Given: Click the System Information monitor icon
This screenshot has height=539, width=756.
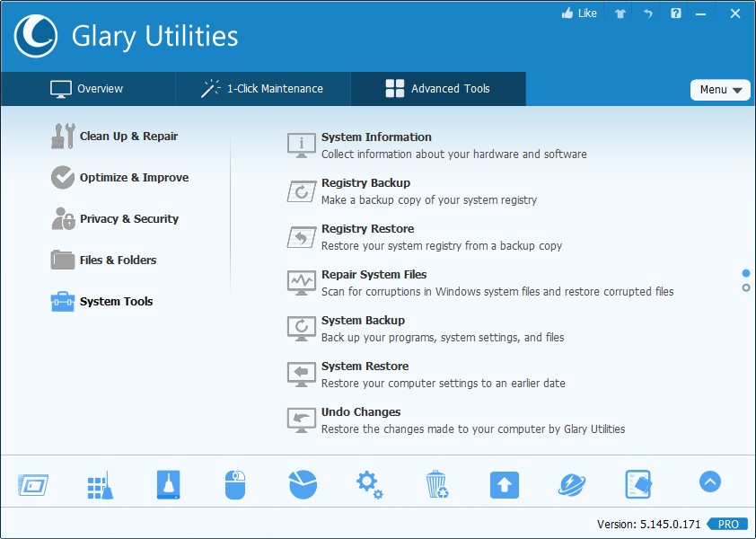Looking at the screenshot, I should pos(302,146).
